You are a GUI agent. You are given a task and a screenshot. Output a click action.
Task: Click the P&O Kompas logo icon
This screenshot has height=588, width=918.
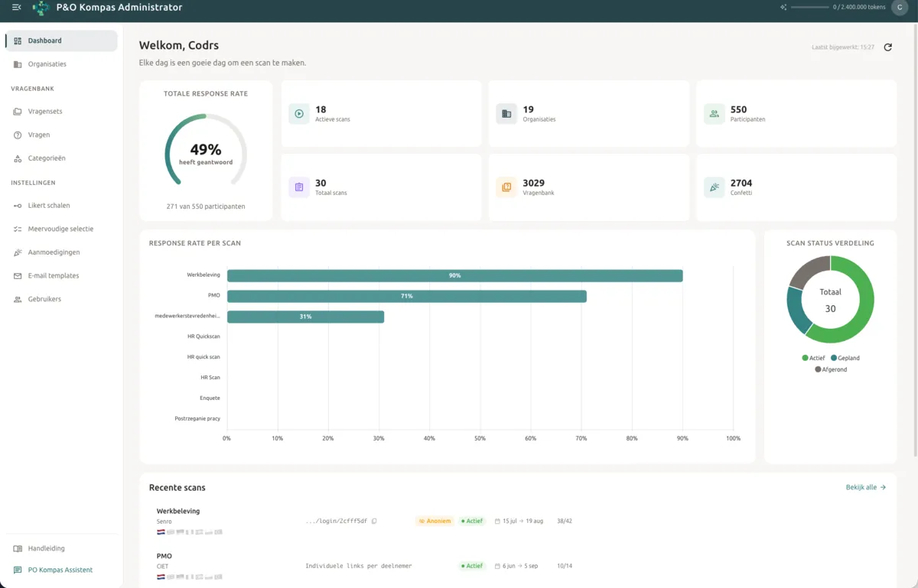click(41, 8)
